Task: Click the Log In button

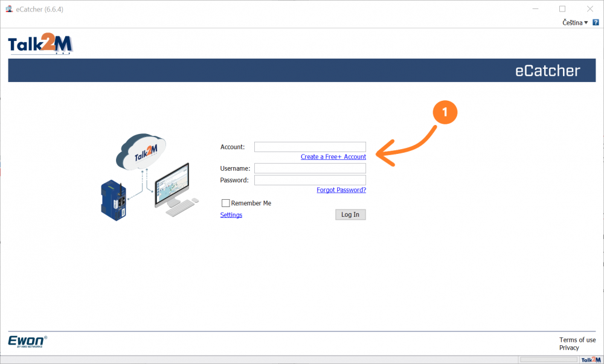Action: [x=350, y=215]
